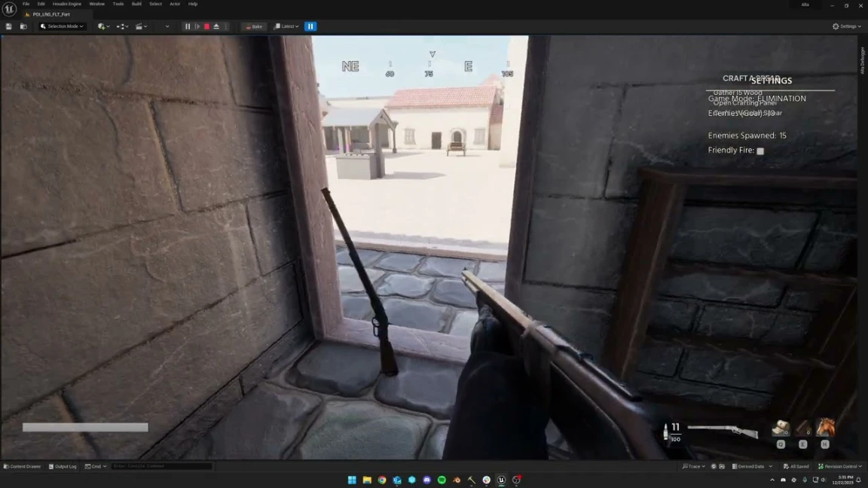The height and width of the screenshot is (488, 868).
Task: Open the Select menu
Action: click(x=155, y=4)
